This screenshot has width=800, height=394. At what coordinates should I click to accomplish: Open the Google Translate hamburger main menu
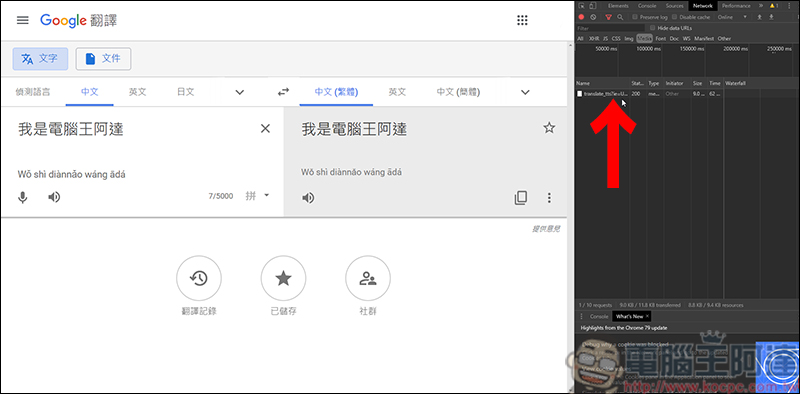pos(22,20)
